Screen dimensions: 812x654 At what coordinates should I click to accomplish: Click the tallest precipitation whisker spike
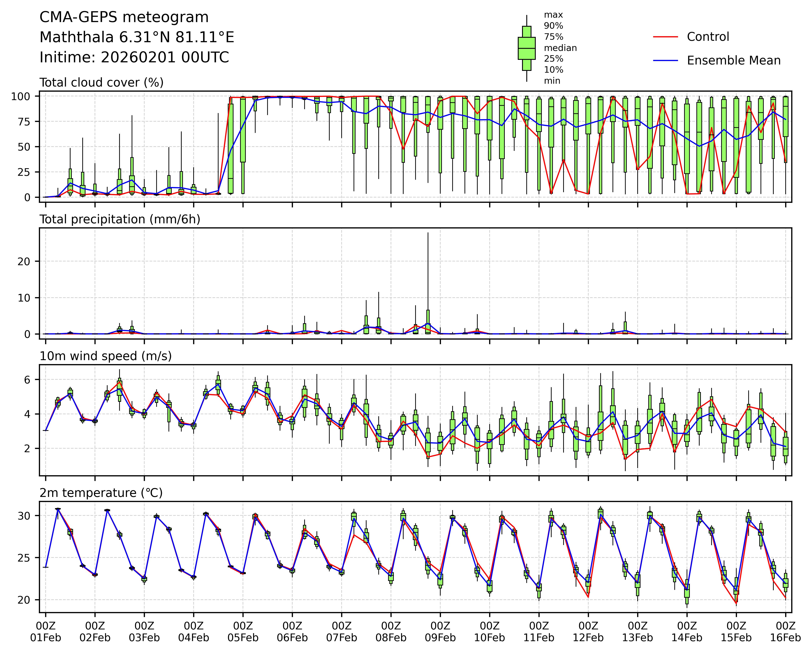pos(428,271)
